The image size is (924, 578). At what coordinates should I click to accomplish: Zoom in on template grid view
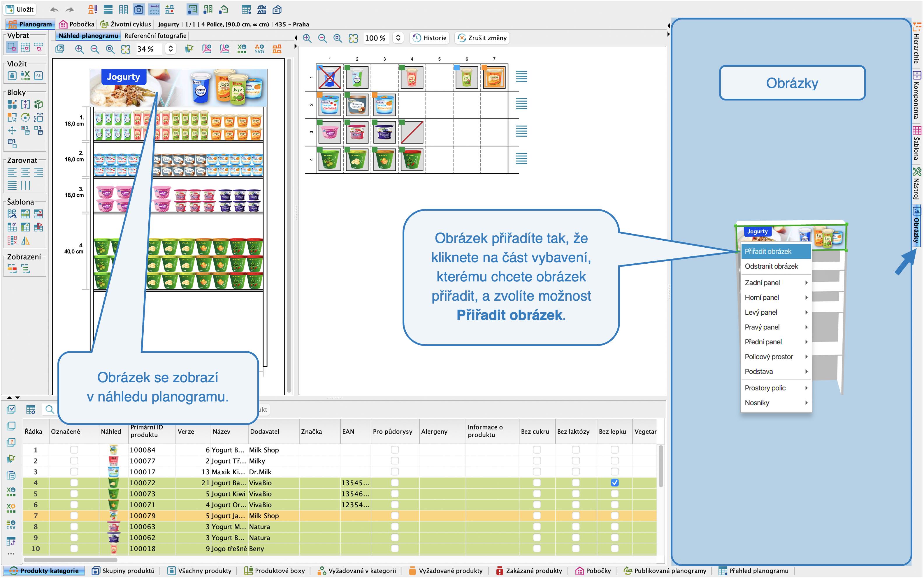[307, 38]
